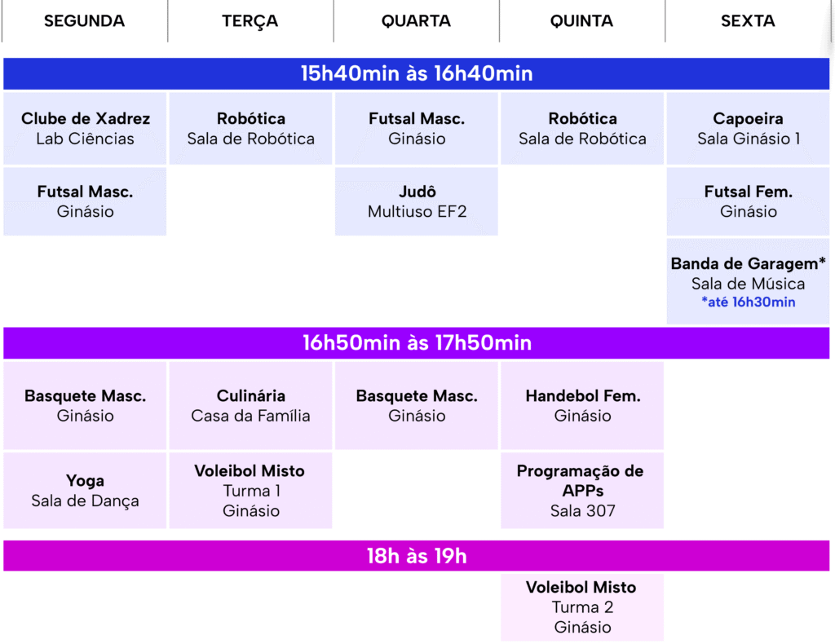Select the Banda de Garagem activity card
Image resolution: width=835 pixels, height=644 pixels.
click(749, 281)
